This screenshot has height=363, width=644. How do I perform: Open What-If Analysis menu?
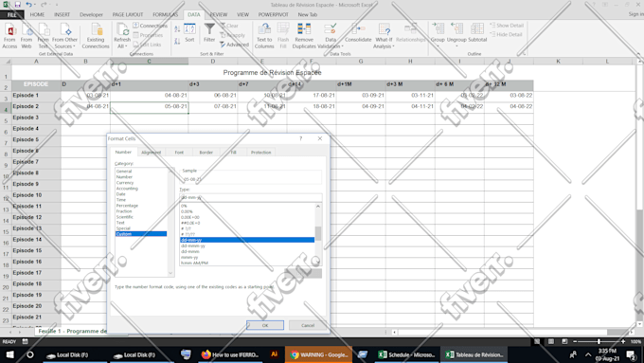(x=384, y=36)
